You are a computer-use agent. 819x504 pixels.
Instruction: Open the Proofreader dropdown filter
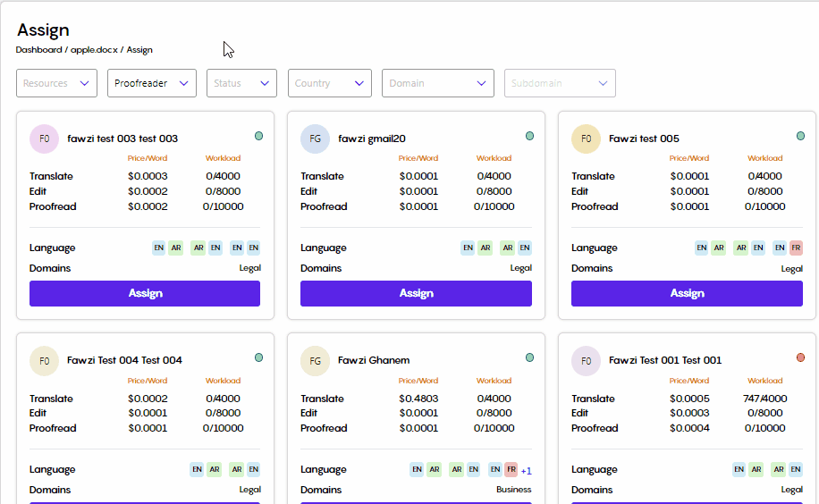click(151, 83)
